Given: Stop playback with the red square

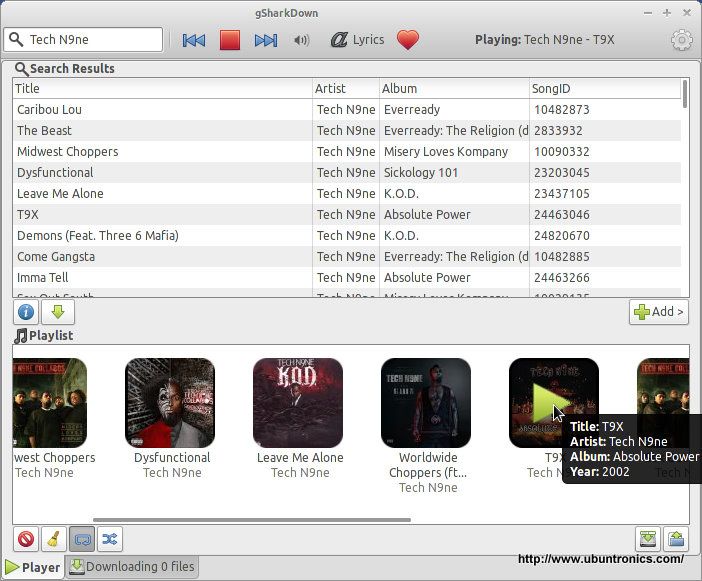Looking at the screenshot, I should pos(230,40).
